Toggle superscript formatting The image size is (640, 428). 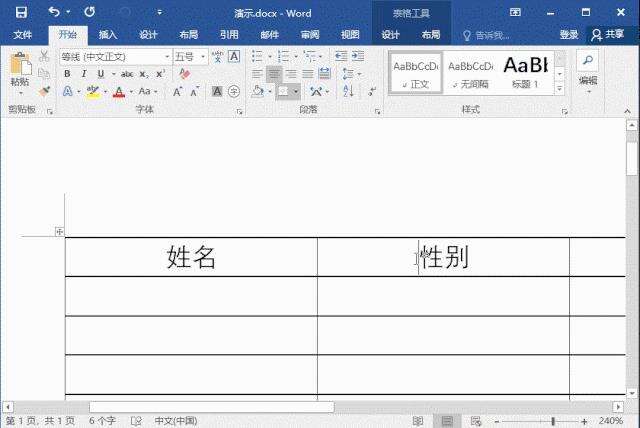click(160, 74)
